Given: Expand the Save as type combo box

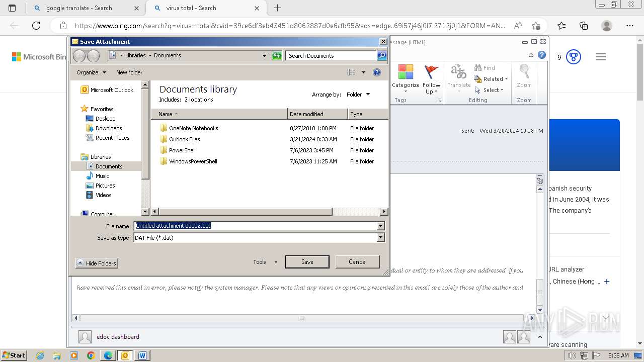Looking at the screenshot, I should (x=380, y=237).
